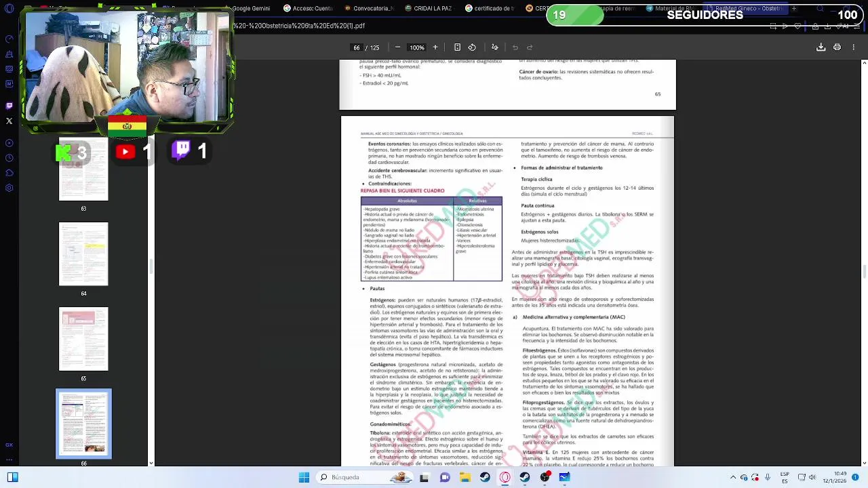Click the ESP language indicator
The width and height of the screenshot is (868, 488).
tap(785, 477)
